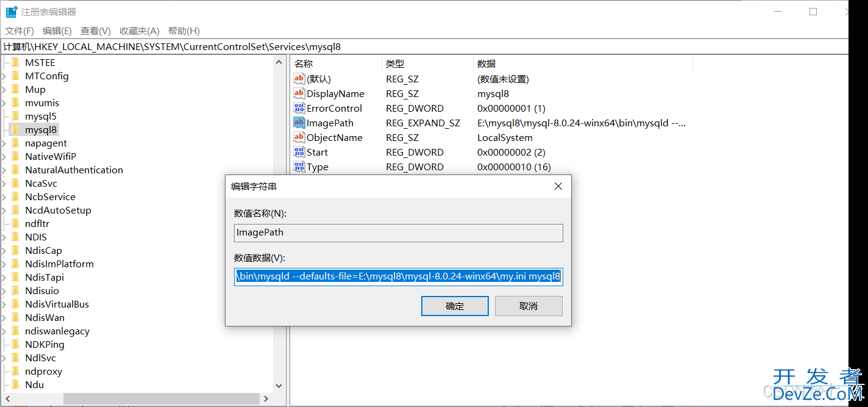Click the 数值名称 ImagePath field
The height and width of the screenshot is (407, 868).
399,232
